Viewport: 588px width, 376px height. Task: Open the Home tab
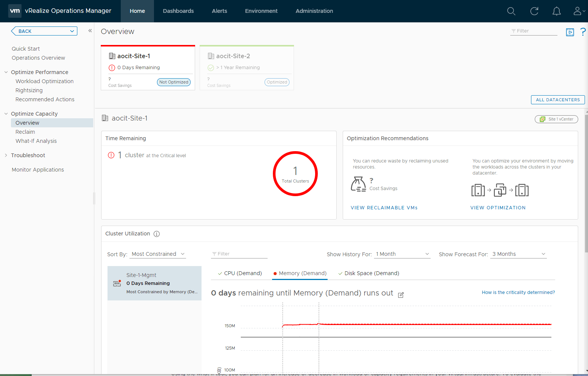137,11
